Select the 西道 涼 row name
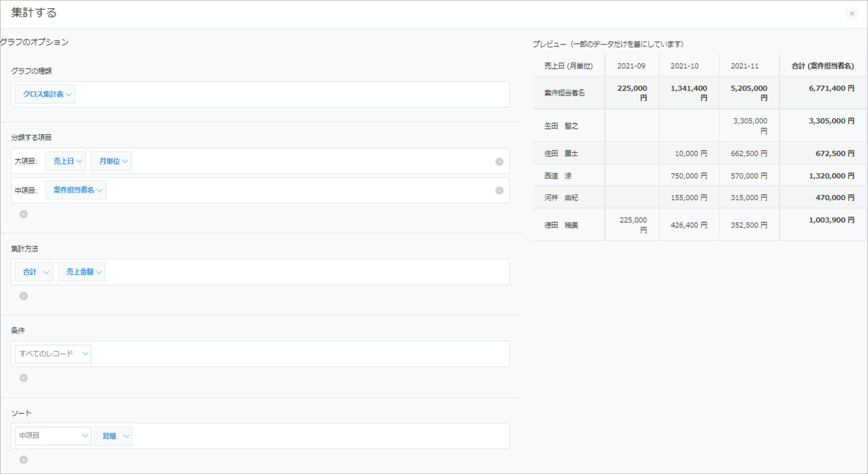Viewport: 868px width, 474px height. (x=558, y=175)
